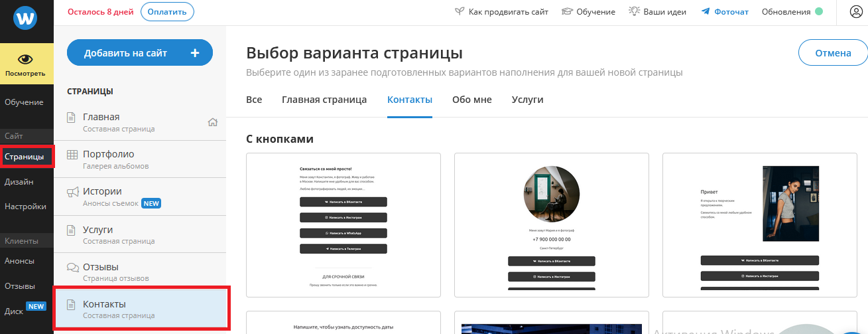Screen dimensions: 868x334
Task: Switch to the "Главная страница" tab
Action: pos(324,100)
